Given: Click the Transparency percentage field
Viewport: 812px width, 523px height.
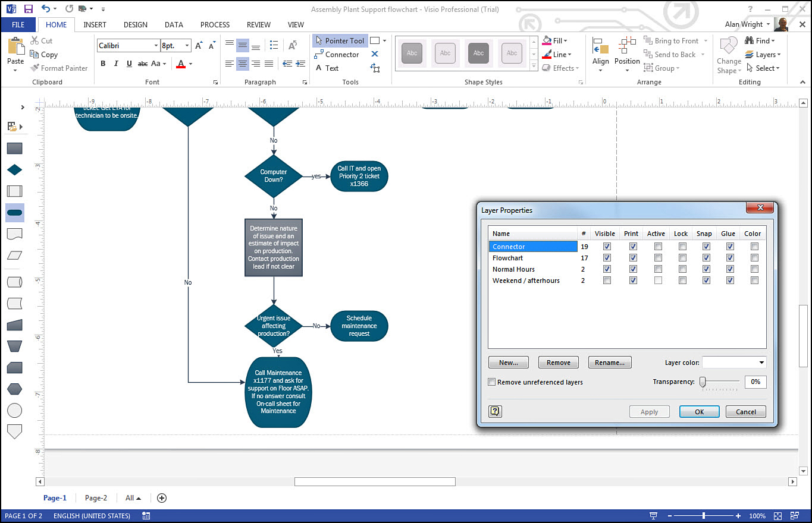Looking at the screenshot, I should [x=755, y=382].
